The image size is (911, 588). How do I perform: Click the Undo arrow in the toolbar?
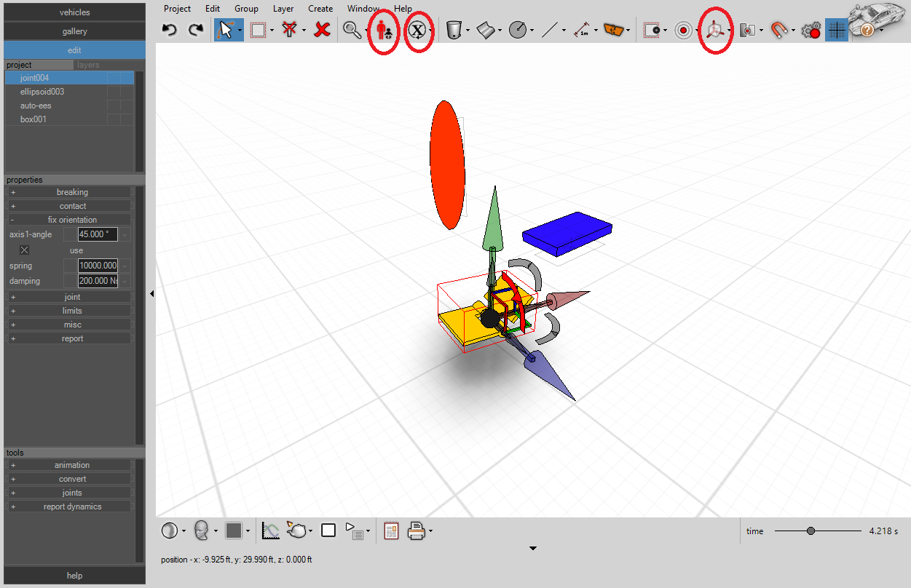tap(170, 30)
